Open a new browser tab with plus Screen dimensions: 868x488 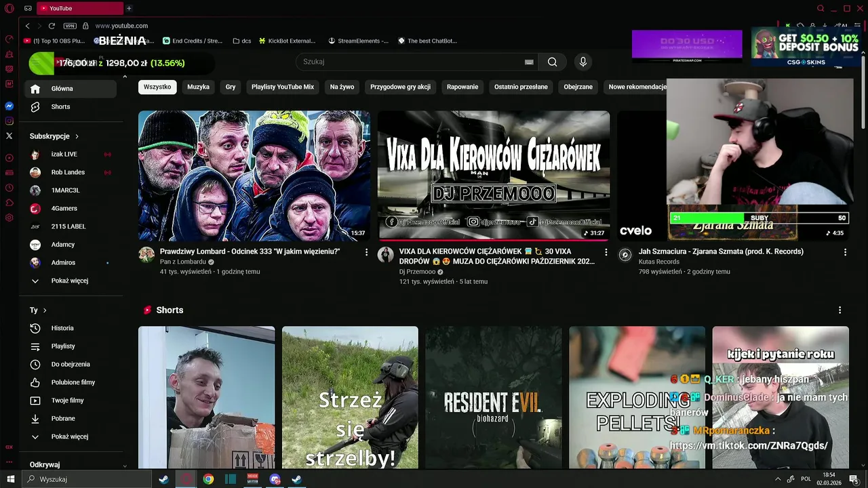[x=129, y=8]
